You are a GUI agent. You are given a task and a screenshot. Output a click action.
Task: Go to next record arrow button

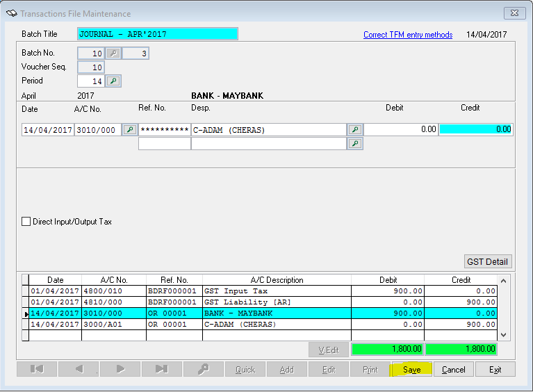click(x=120, y=369)
